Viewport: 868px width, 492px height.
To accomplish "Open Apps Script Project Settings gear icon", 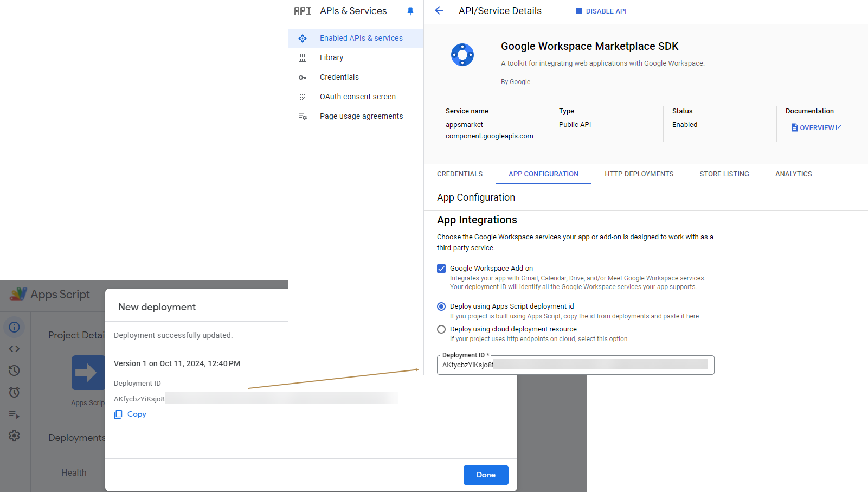I will 15,436.
